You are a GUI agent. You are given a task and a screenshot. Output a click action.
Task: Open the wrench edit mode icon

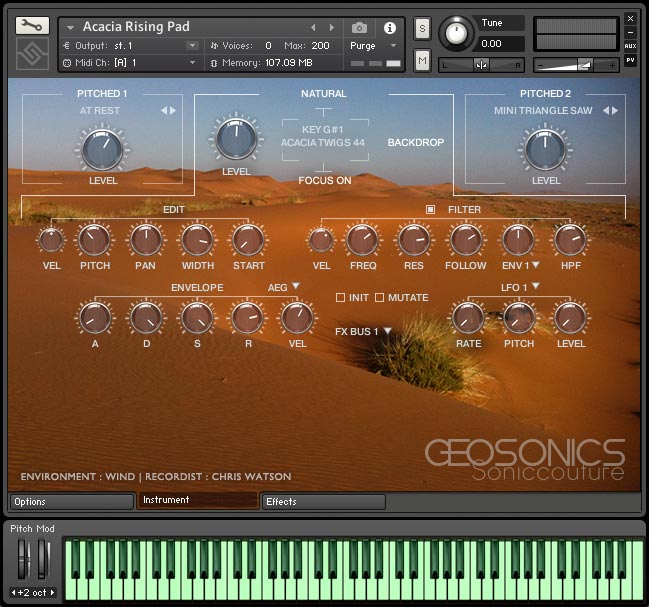pyautogui.click(x=32, y=25)
